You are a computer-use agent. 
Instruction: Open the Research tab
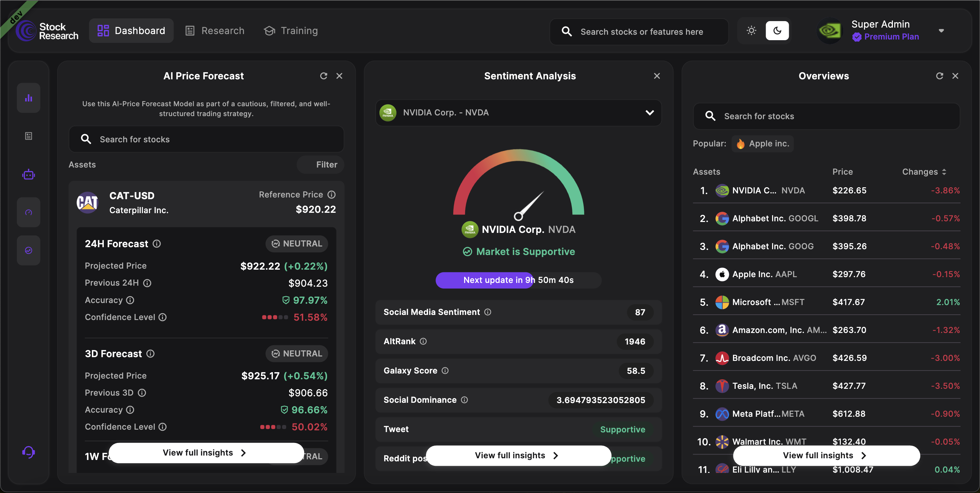click(215, 30)
